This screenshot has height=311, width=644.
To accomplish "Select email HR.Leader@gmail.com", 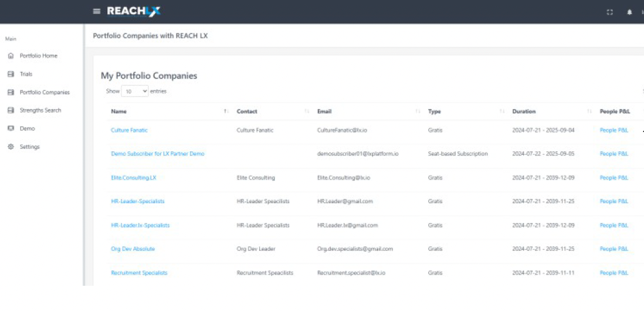I will pyautogui.click(x=345, y=201).
